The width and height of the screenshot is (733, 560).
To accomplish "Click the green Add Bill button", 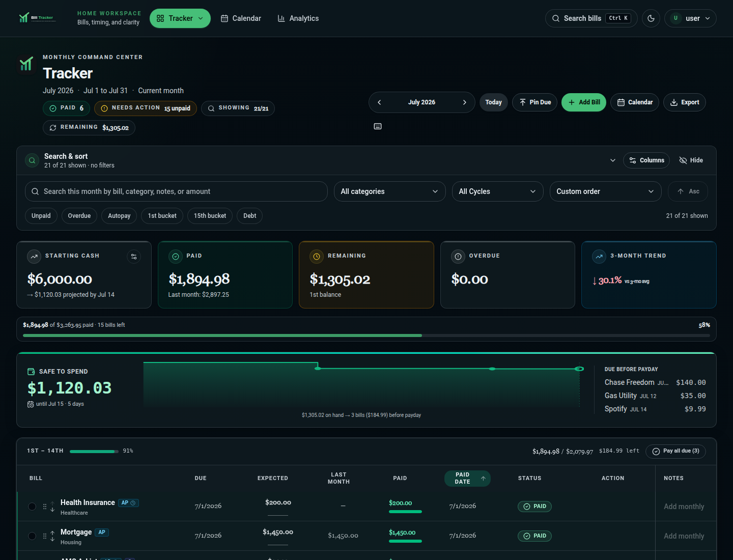I will [584, 102].
